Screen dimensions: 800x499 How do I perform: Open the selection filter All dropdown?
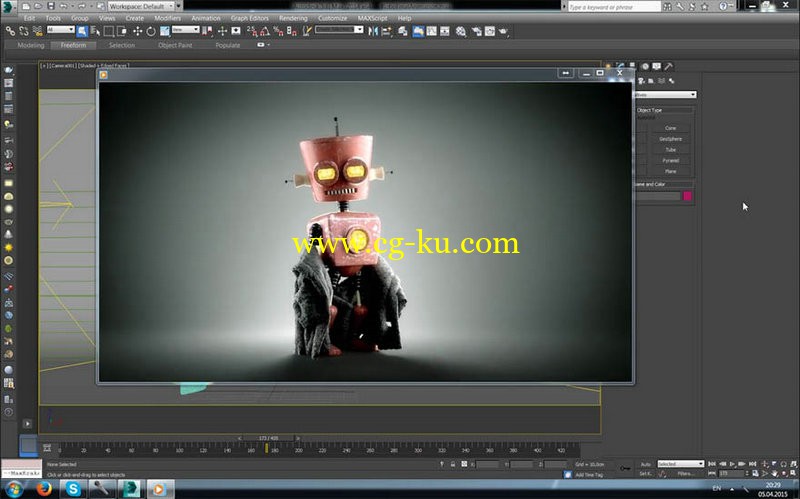click(61, 30)
